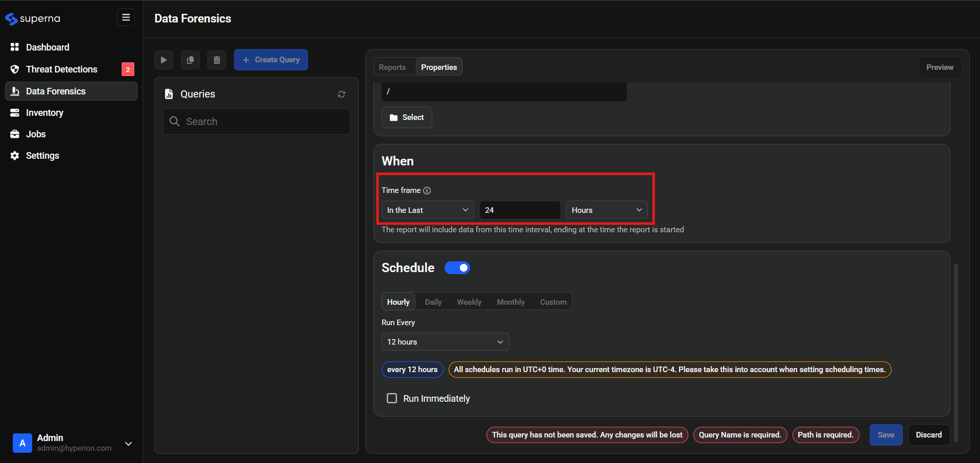Click the Admin avatar icon

coord(22,443)
